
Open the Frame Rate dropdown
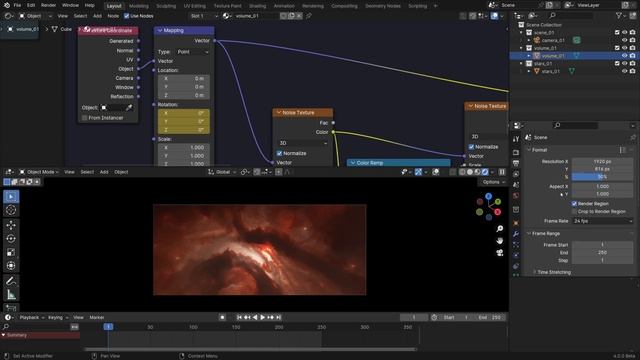coord(602,221)
